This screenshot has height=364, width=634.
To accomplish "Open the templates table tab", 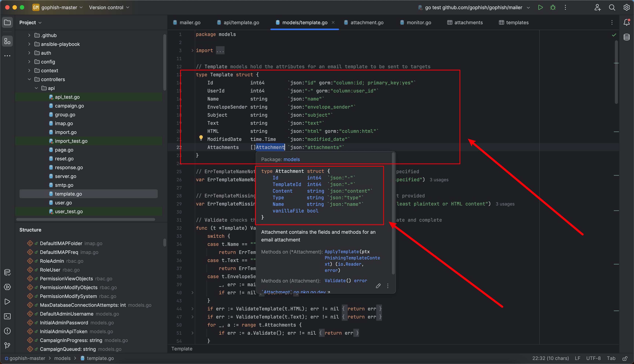I will click(513, 23).
